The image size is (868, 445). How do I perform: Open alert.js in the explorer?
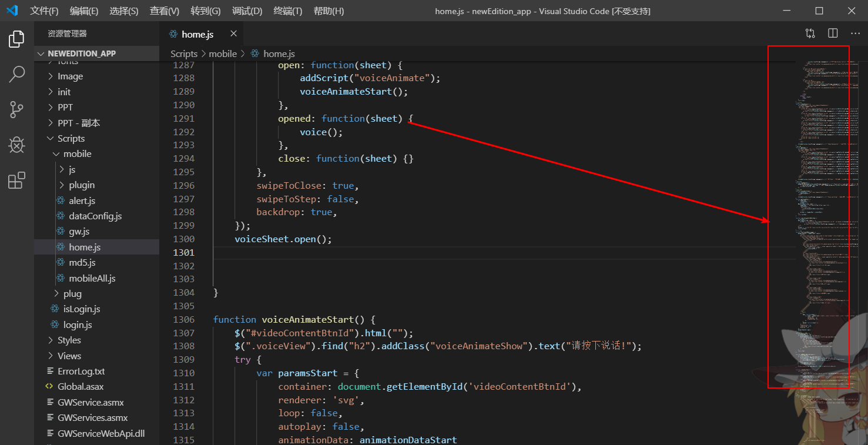coord(97,200)
